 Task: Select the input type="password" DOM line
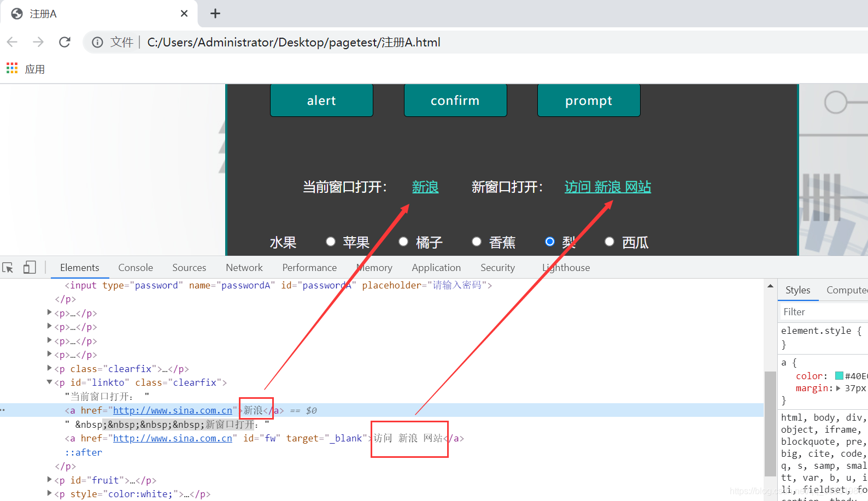tap(279, 285)
